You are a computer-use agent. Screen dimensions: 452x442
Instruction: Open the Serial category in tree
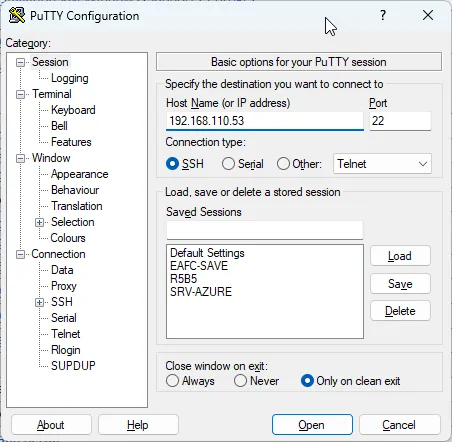coord(64,318)
